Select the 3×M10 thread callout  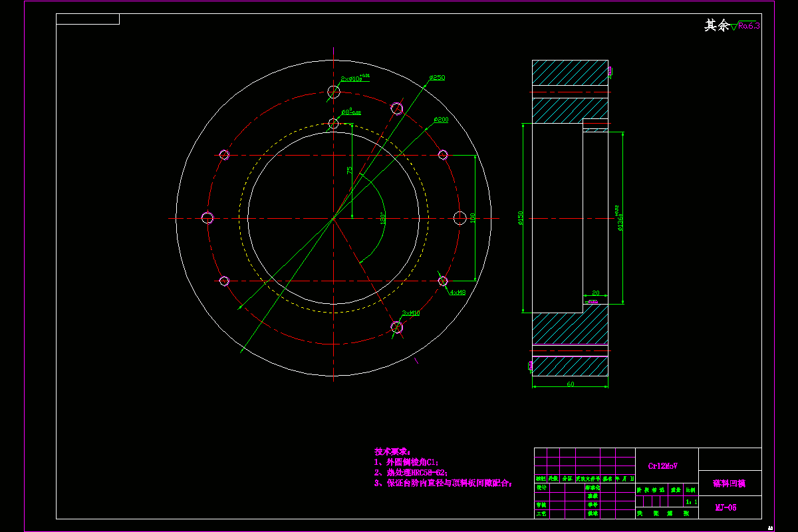411,313
